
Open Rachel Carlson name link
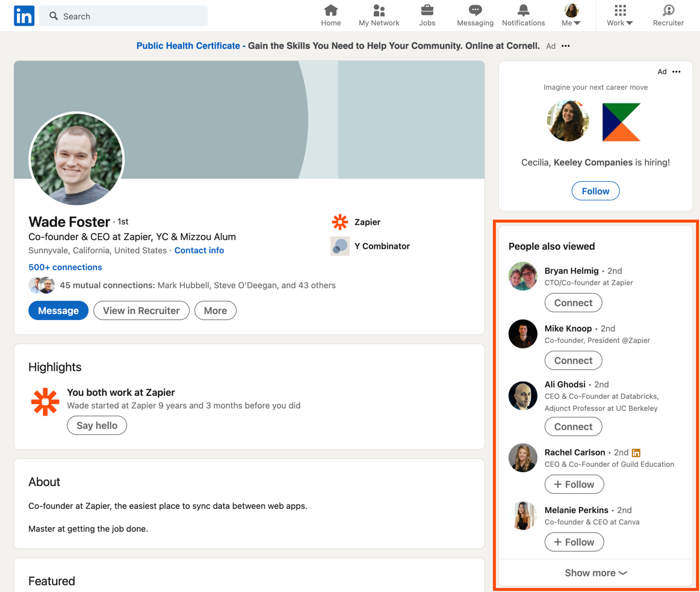click(x=575, y=452)
